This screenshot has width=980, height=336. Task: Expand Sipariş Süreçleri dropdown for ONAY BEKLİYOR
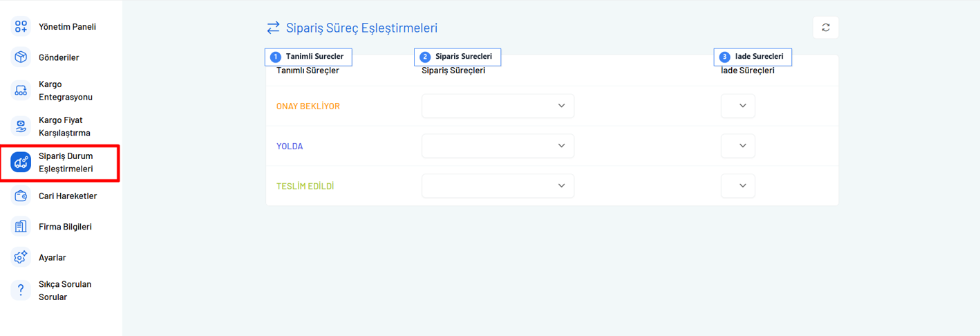point(498,106)
